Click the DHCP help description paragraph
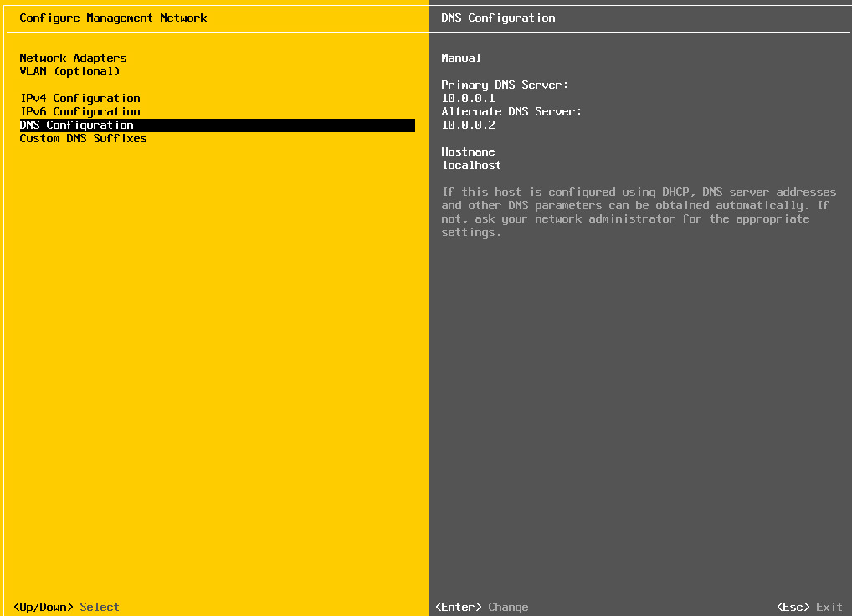 [639, 213]
